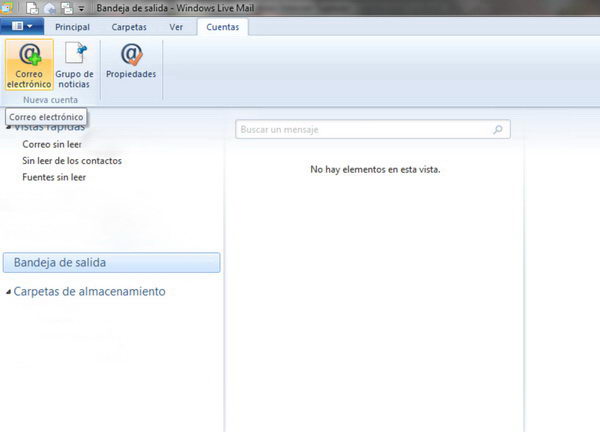The height and width of the screenshot is (432, 600).
Task: Click the send/receive quick access icon
Action: (67, 8)
